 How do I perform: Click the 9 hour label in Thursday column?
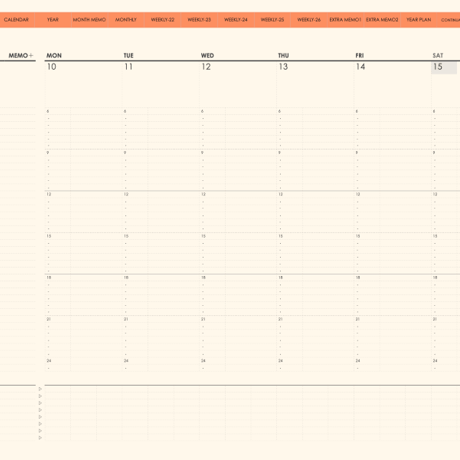click(x=279, y=153)
